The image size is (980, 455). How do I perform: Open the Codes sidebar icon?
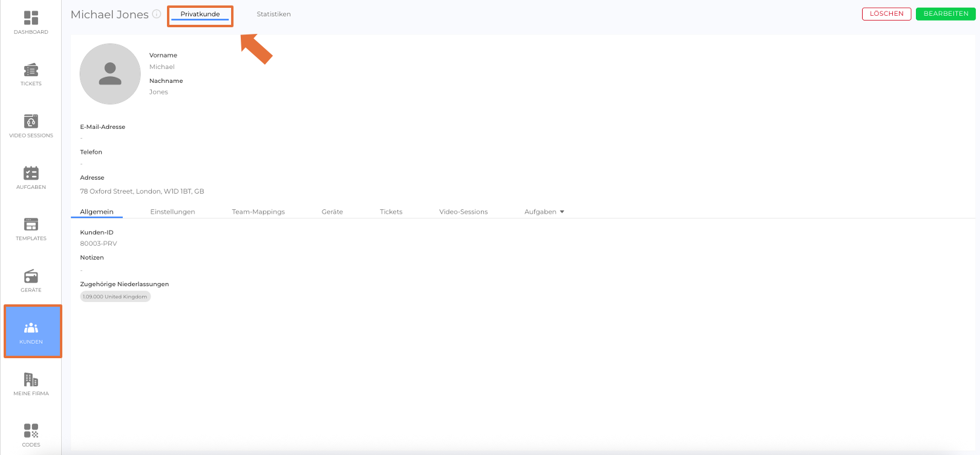click(x=31, y=435)
